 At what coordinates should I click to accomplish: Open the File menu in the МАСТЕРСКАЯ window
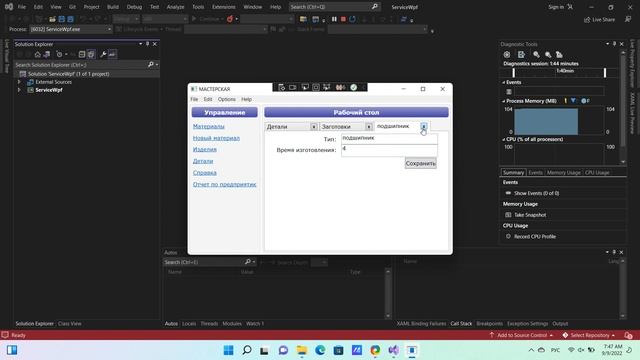tap(194, 99)
